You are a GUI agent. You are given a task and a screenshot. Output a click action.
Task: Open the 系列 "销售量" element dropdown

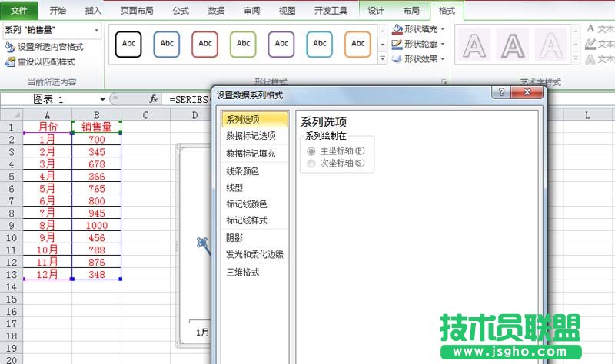[x=97, y=30]
